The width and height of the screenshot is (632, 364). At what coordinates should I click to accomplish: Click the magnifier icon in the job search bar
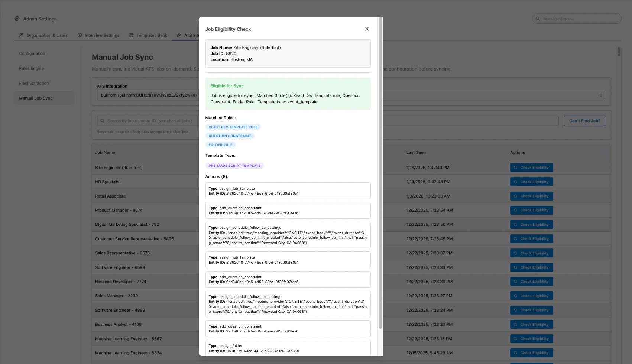102,120
